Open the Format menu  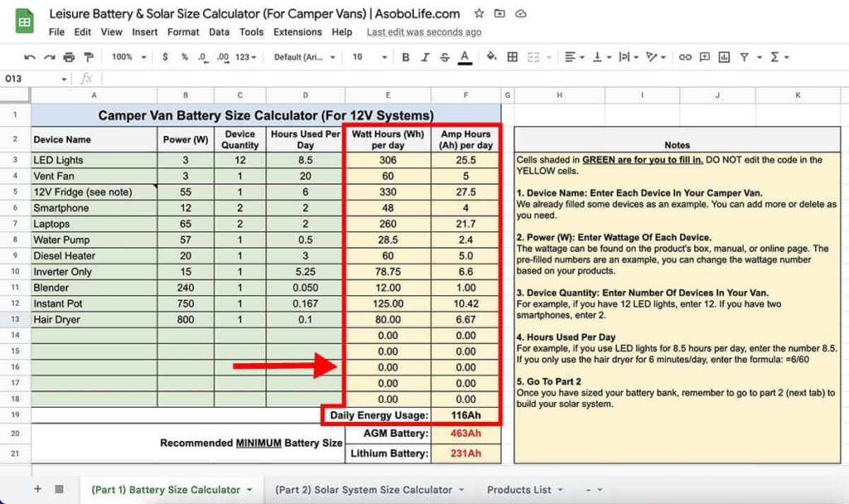click(x=183, y=32)
